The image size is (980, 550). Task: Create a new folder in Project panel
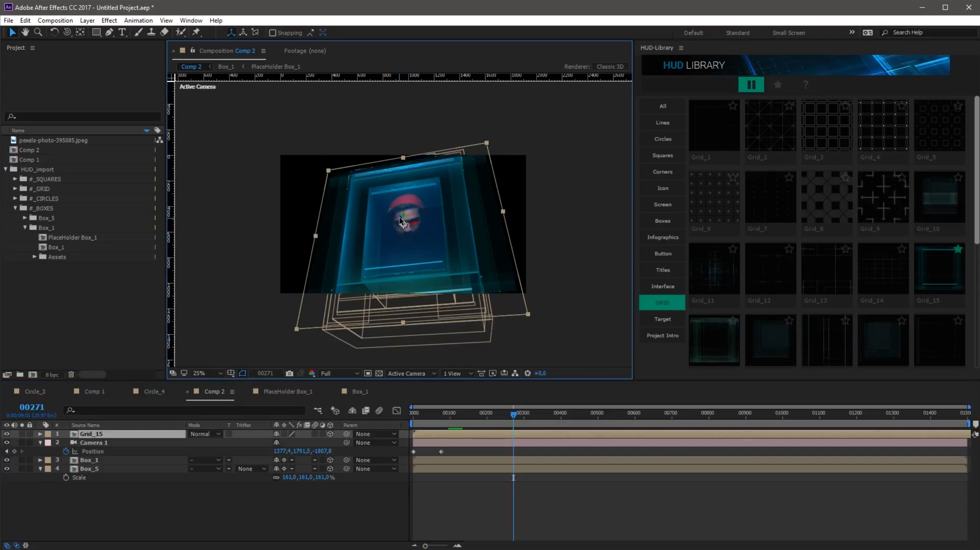[x=20, y=375]
